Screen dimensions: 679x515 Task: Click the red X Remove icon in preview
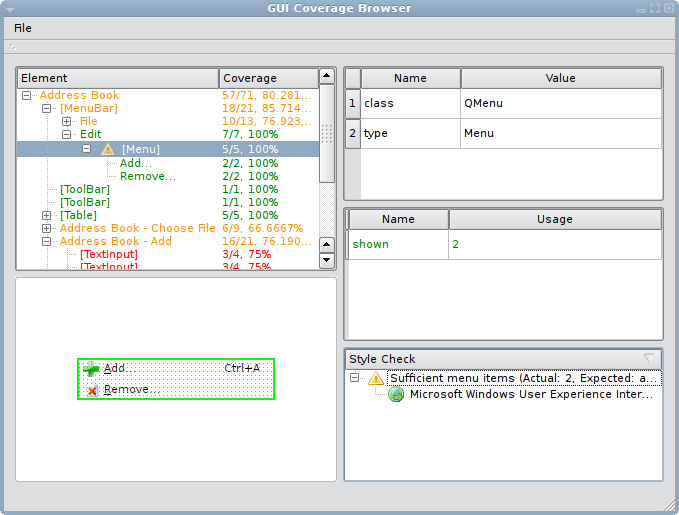(x=92, y=390)
